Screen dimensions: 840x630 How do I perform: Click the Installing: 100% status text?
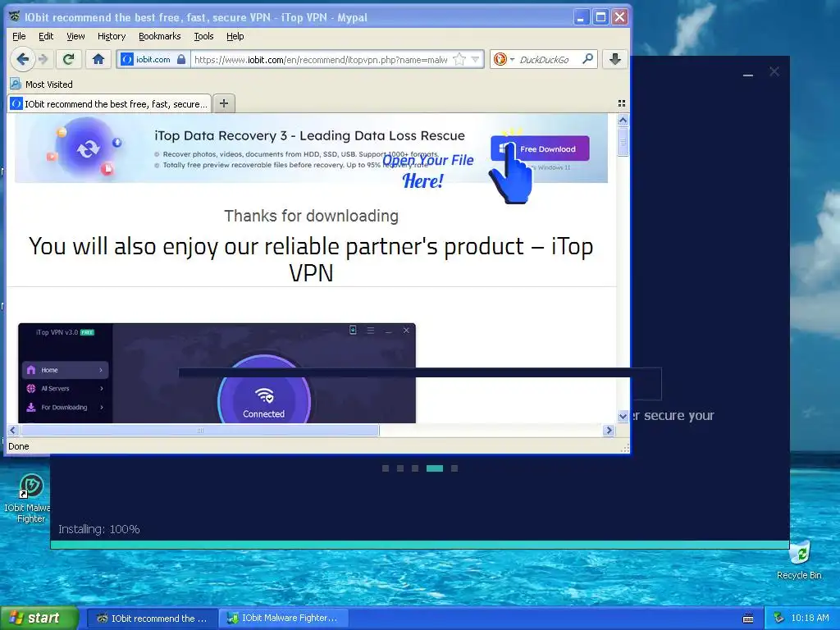click(99, 529)
